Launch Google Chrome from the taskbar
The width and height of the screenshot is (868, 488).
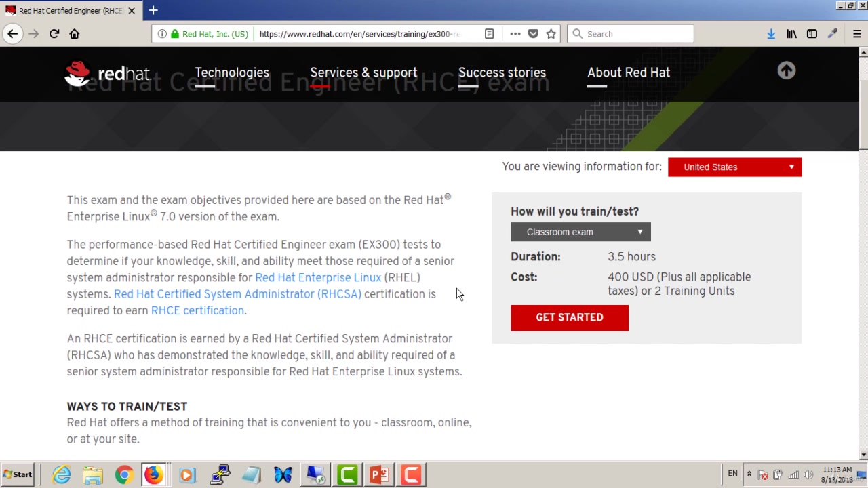(123, 474)
